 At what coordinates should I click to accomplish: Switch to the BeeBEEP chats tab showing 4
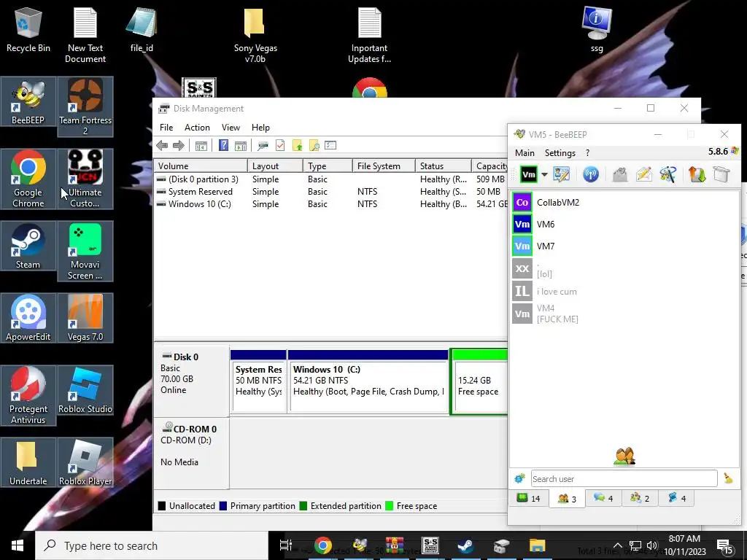[x=603, y=498]
